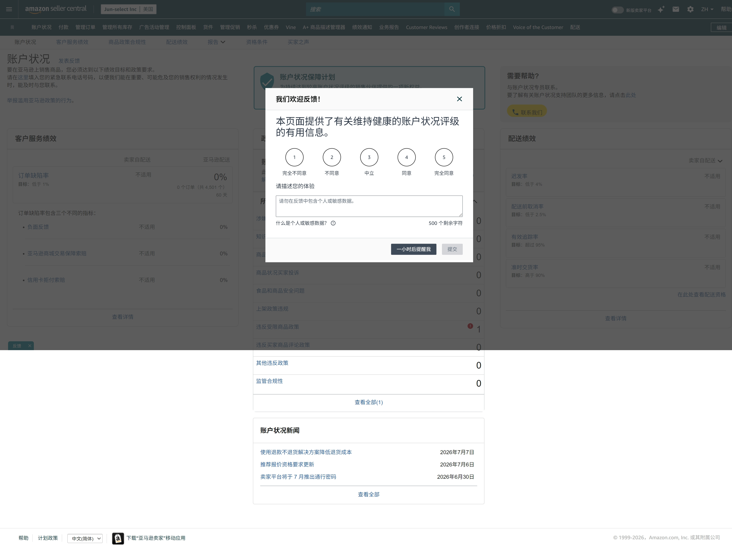
Task: Select rating 2 不同意
Action: (x=332, y=157)
